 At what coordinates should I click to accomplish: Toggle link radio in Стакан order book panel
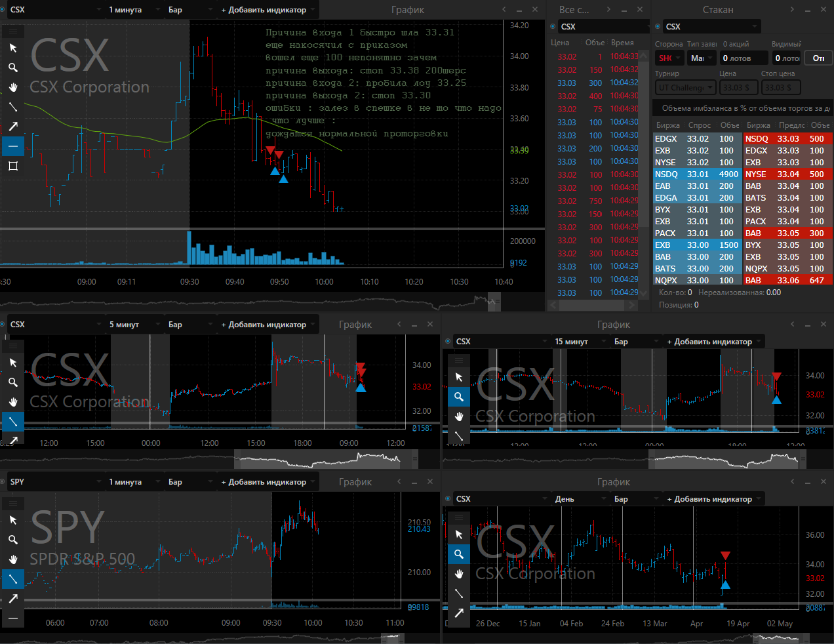[658, 27]
